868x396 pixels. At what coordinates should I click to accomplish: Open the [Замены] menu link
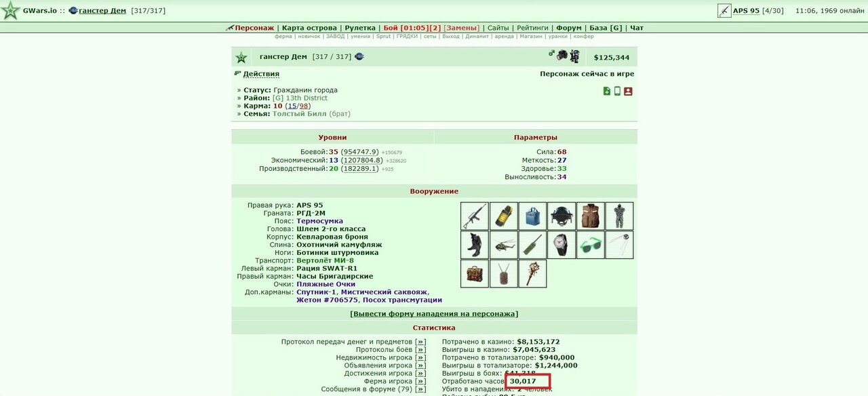pyautogui.click(x=460, y=28)
